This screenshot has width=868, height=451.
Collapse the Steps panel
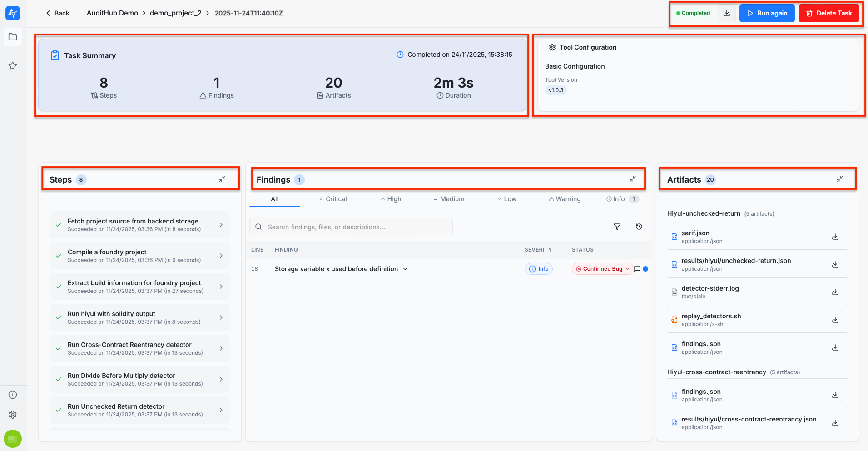point(222,179)
